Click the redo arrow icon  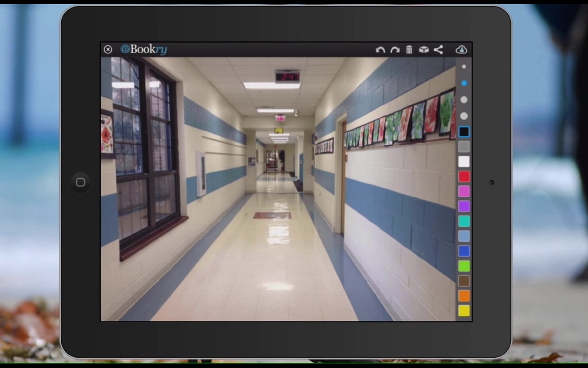395,50
